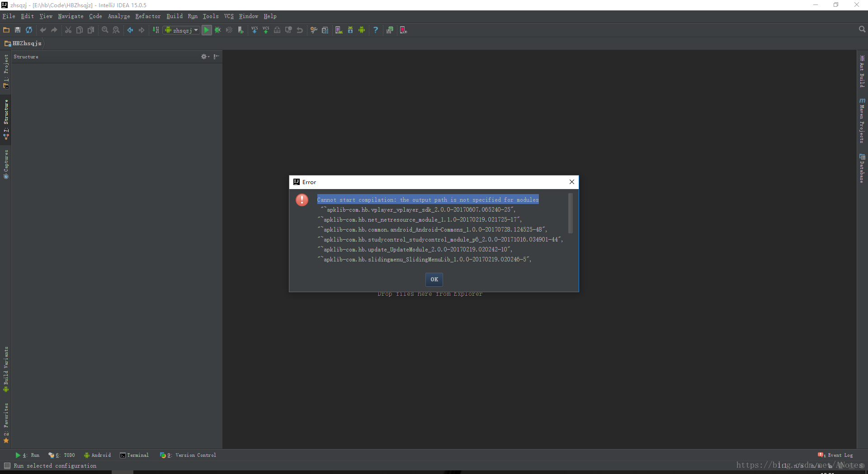Open the Version Control tab
868x474 pixels.
pos(188,455)
